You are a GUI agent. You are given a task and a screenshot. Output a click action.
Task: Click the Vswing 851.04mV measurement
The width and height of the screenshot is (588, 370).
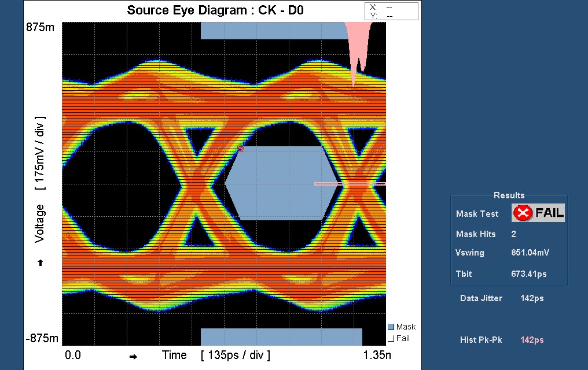click(530, 253)
